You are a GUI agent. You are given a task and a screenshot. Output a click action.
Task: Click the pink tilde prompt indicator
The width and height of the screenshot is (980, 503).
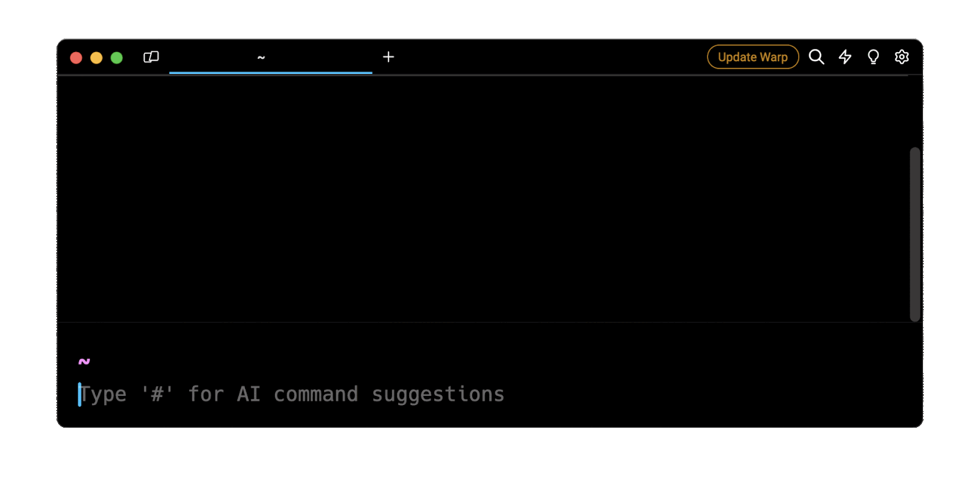coord(85,361)
